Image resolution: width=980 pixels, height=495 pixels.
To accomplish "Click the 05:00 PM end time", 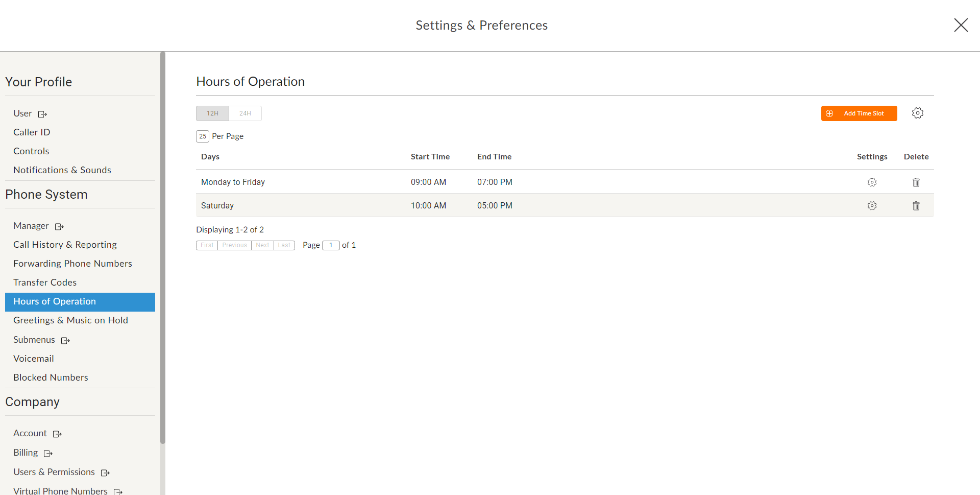I will click(x=495, y=205).
